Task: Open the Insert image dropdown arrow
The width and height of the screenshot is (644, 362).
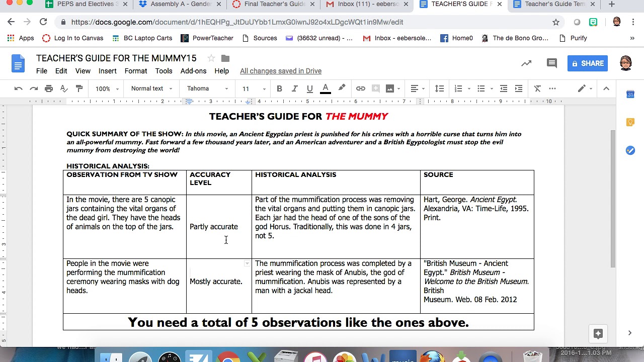Action: click(x=398, y=89)
